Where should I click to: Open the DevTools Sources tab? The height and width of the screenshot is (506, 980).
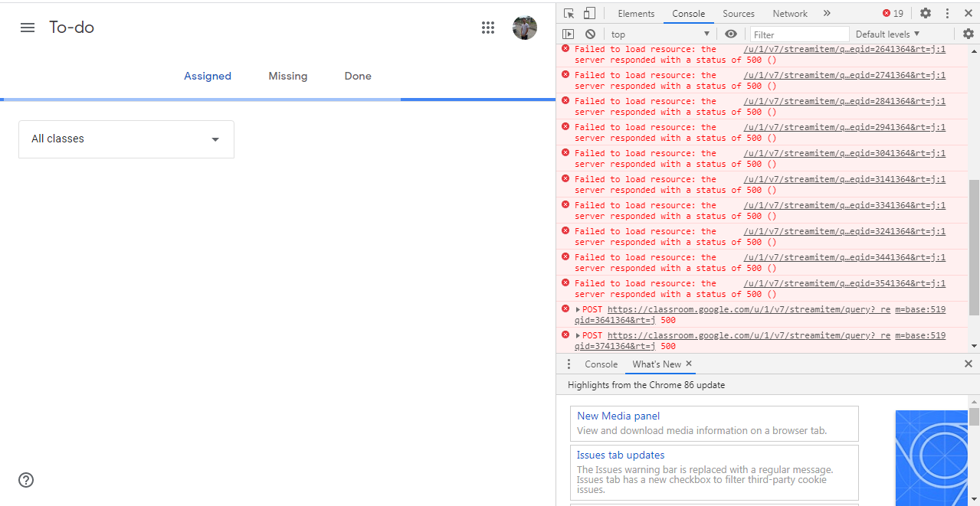click(x=739, y=14)
